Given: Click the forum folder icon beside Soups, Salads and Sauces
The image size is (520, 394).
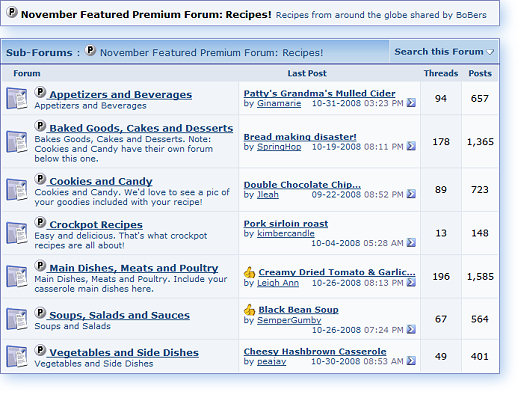Looking at the screenshot, I should click(17, 319).
